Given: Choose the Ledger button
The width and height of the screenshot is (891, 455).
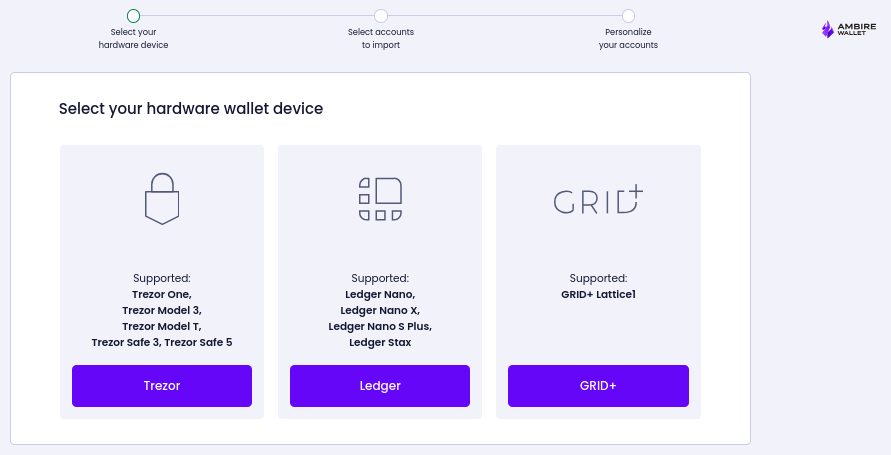Looking at the screenshot, I should (380, 386).
